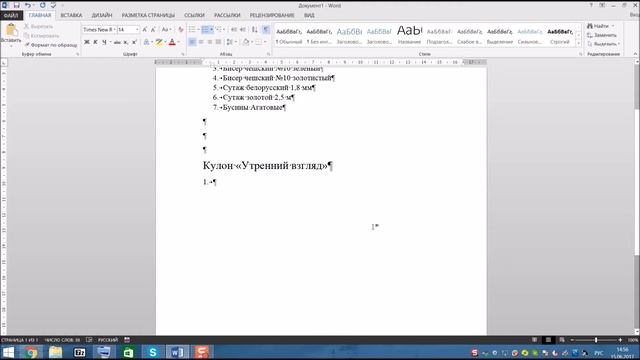Click the paragraph shading icon
This screenshot has width=640, height=360.
coord(246,42)
